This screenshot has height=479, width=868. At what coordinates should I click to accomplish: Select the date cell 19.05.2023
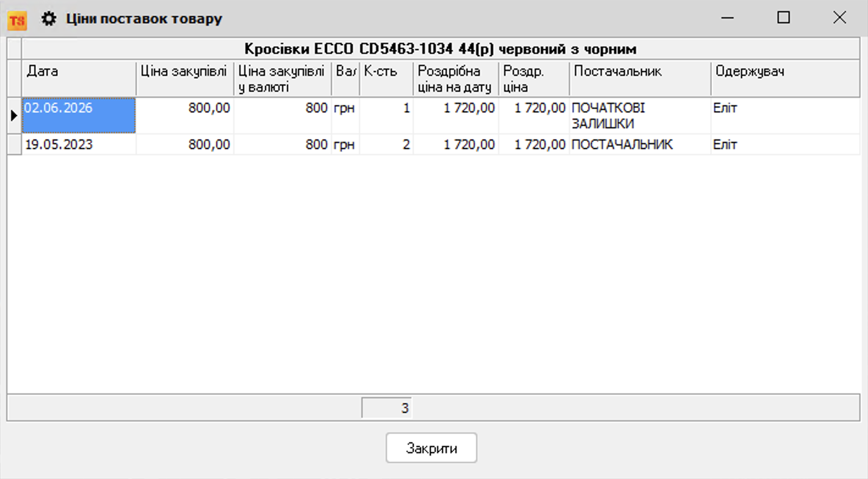tap(79, 145)
